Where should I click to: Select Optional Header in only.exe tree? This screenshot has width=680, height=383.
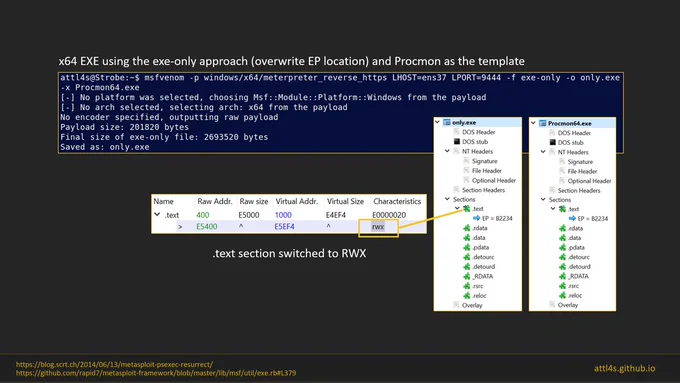(x=494, y=180)
